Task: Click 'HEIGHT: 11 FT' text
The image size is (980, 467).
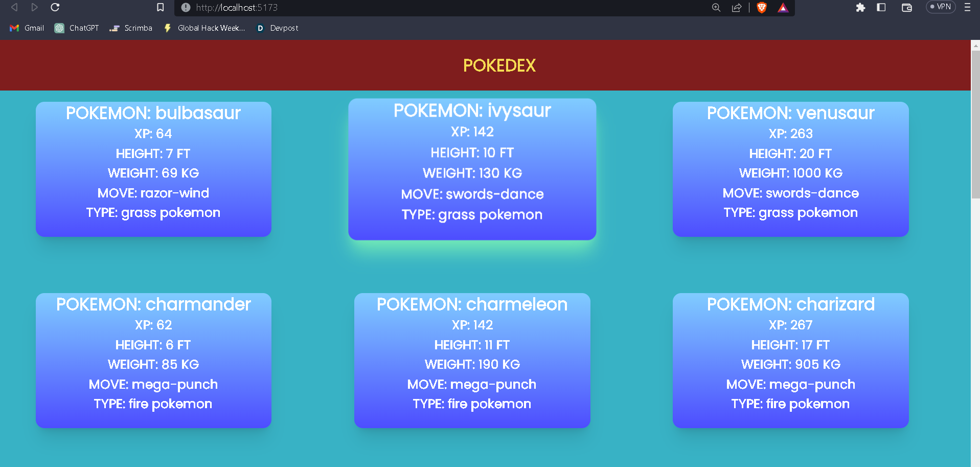Action: click(472, 345)
